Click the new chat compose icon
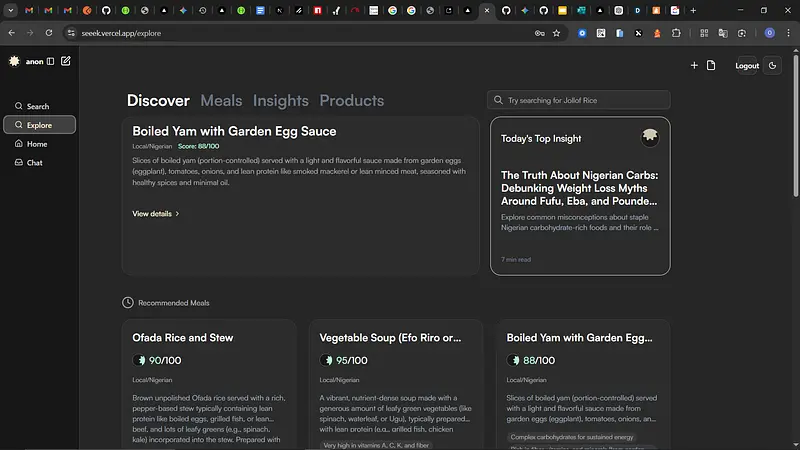 pos(66,62)
